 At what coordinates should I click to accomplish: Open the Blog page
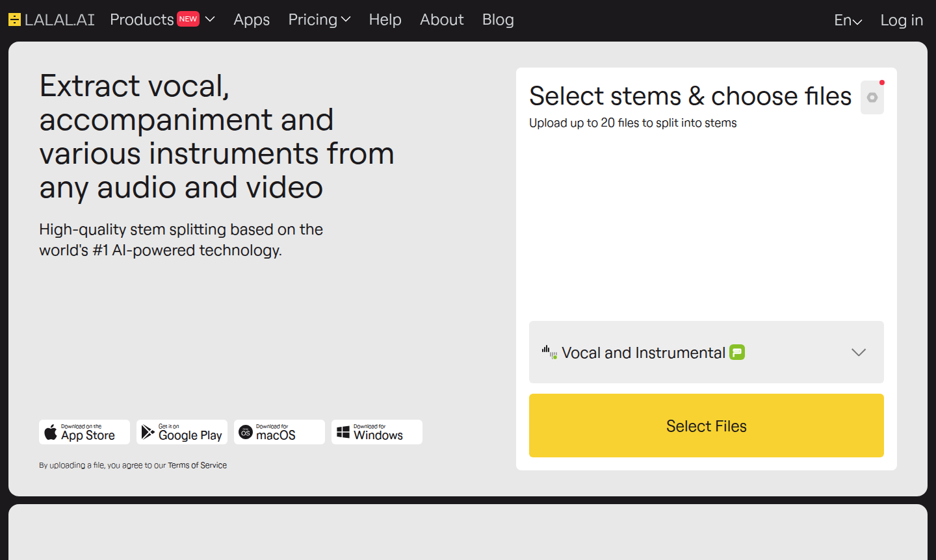pyautogui.click(x=498, y=19)
